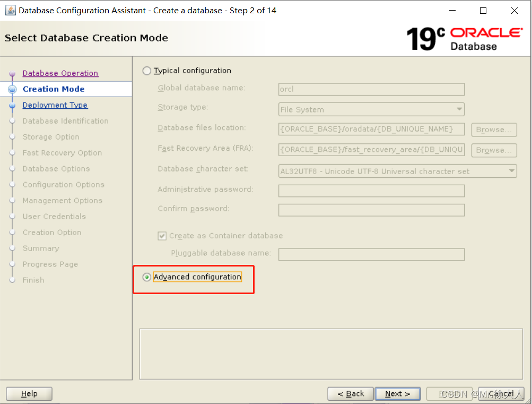Click the Fast Recovery Option step
The width and height of the screenshot is (532, 404).
coord(62,153)
